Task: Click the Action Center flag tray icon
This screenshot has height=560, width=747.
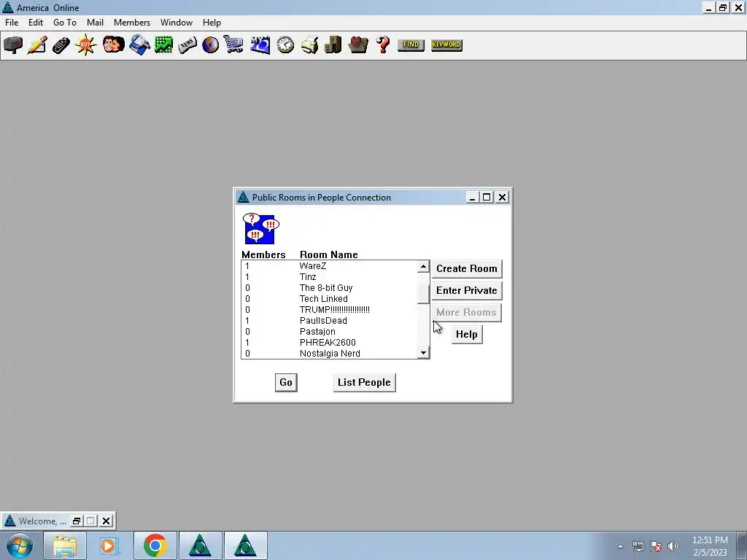Action: pos(656,546)
